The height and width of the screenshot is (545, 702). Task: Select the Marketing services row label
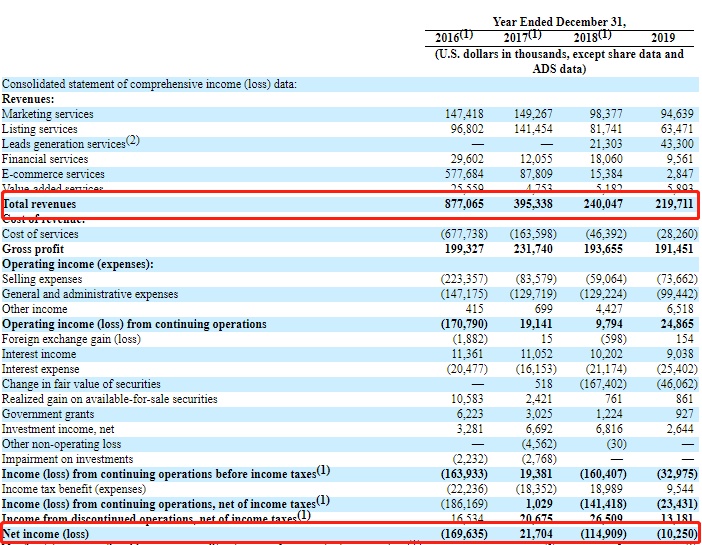point(48,114)
